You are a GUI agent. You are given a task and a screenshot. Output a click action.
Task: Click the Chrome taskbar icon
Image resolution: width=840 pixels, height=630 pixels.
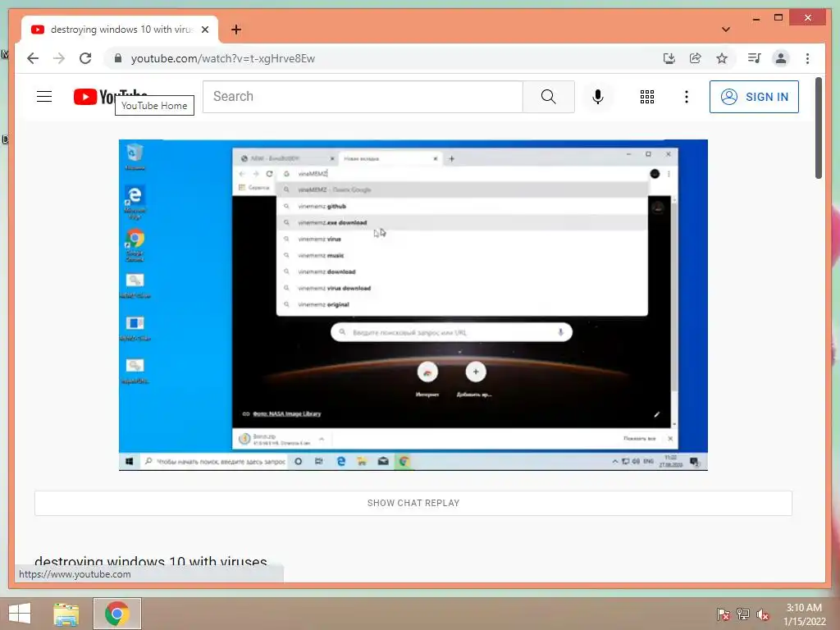pyautogui.click(x=116, y=614)
